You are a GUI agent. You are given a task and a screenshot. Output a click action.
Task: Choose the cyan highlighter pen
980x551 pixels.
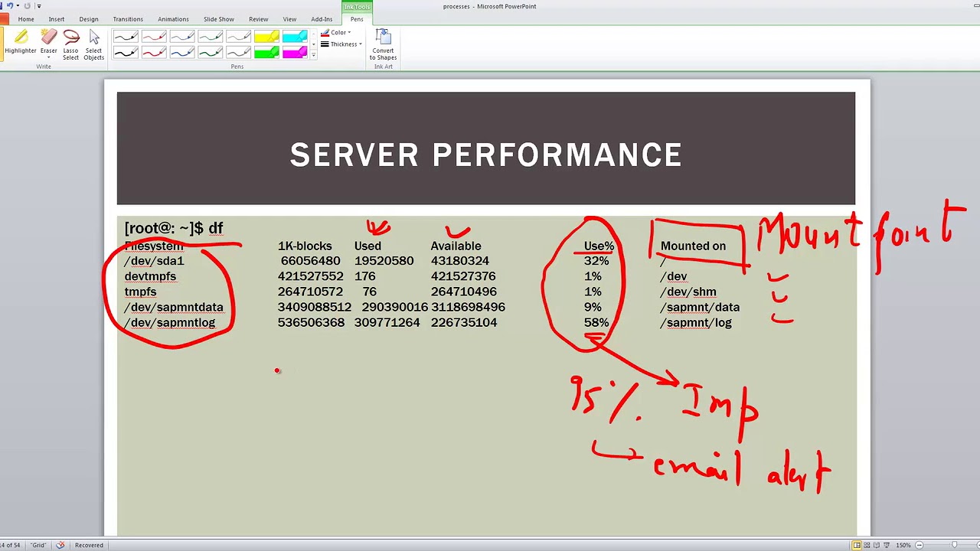295,37
